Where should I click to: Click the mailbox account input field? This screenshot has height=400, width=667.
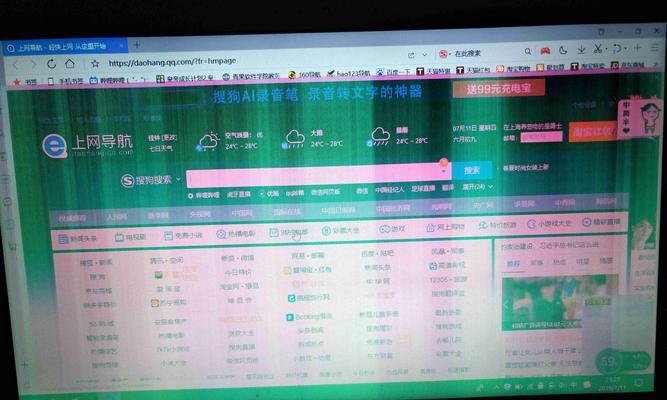pyautogui.click(x=541, y=137)
